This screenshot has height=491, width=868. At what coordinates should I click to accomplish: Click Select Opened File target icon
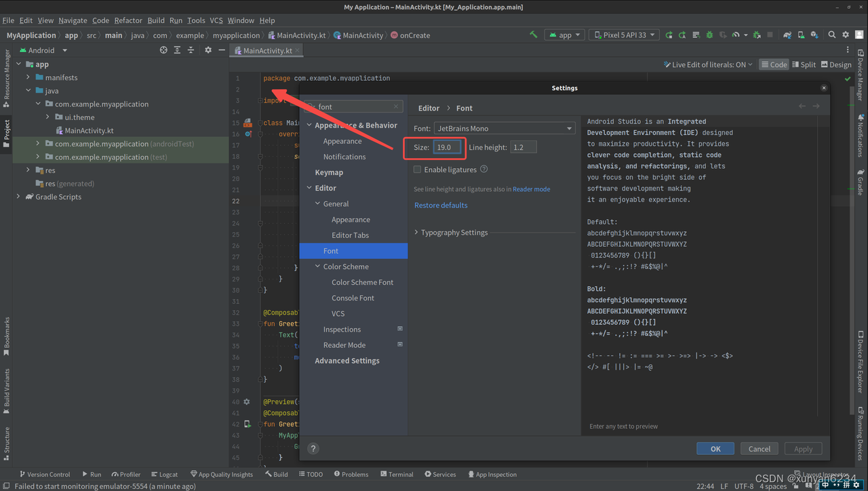pyautogui.click(x=163, y=50)
